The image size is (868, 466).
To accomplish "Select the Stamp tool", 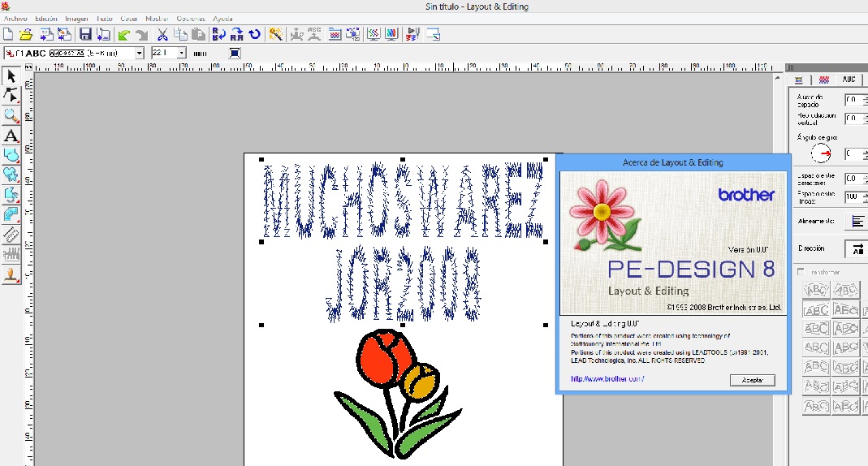I will (11, 274).
